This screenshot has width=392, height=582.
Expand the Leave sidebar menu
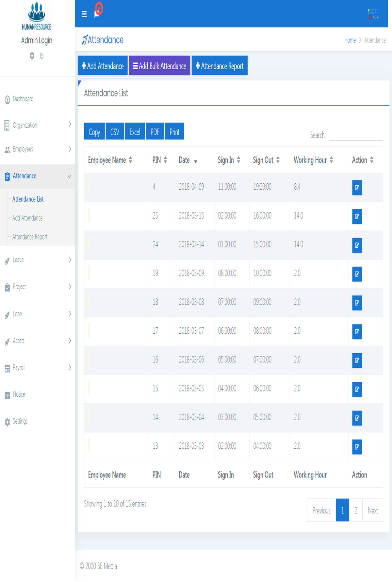coord(37,260)
